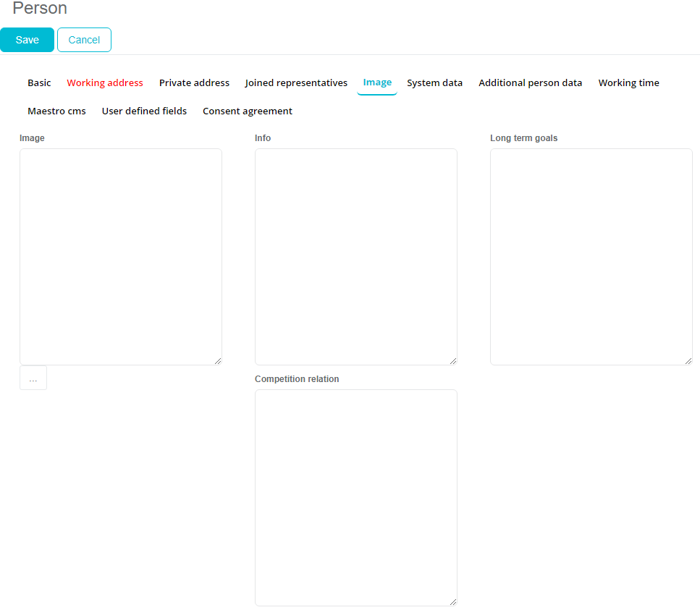700x610 pixels.
Task: Go to the System data tab
Action: pos(434,83)
